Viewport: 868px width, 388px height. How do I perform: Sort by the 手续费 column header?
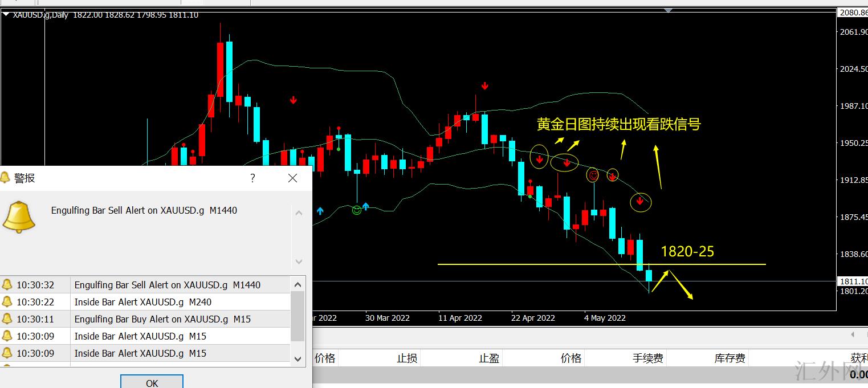648,358
